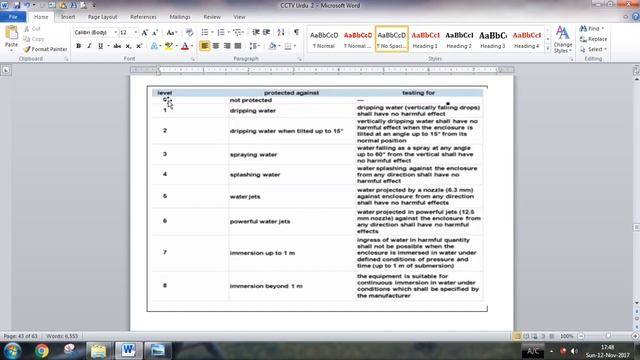Open the File tab

tap(13, 17)
